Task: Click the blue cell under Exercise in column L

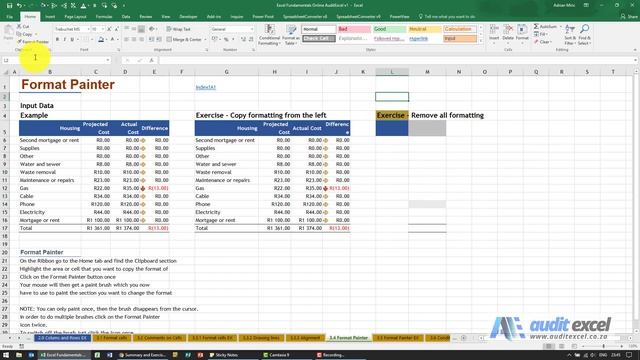Action: [x=392, y=128]
